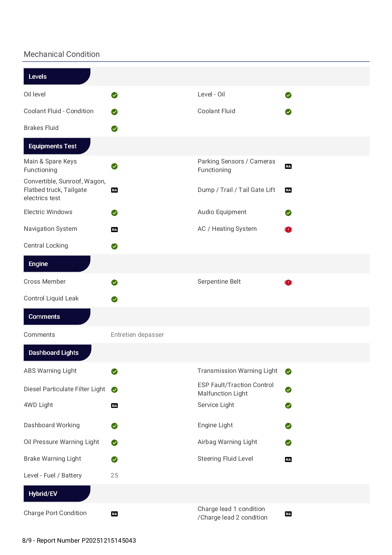Click the red alert icon for AC / Heating System

[288, 230]
